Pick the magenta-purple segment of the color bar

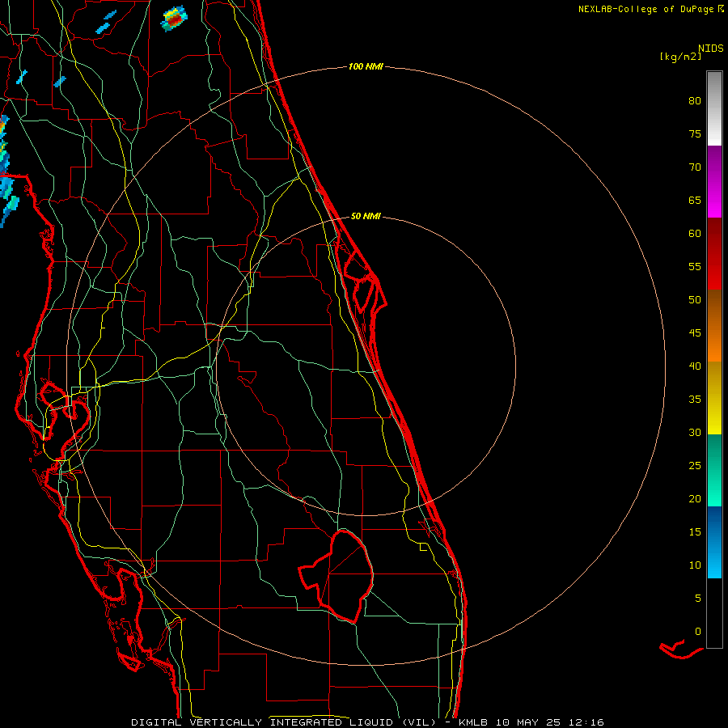click(x=714, y=181)
